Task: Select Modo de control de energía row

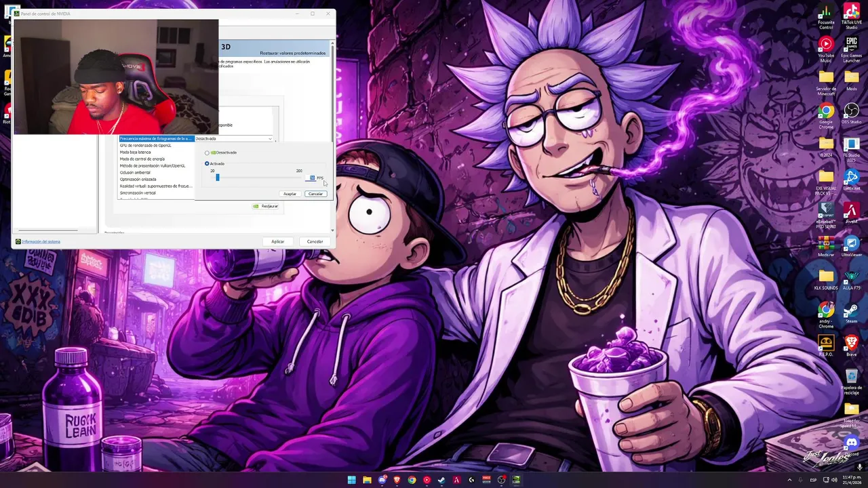Action: pos(157,159)
